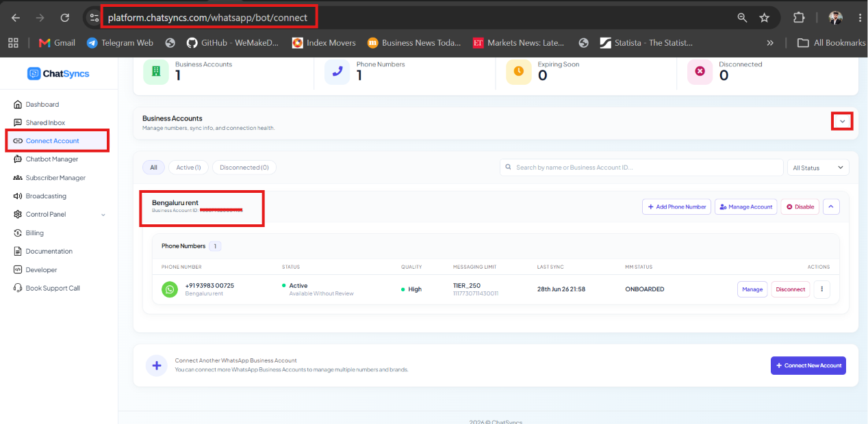Click the Disconnected cross icon
This screenshot has height=424, width=868.
(700, 71)
